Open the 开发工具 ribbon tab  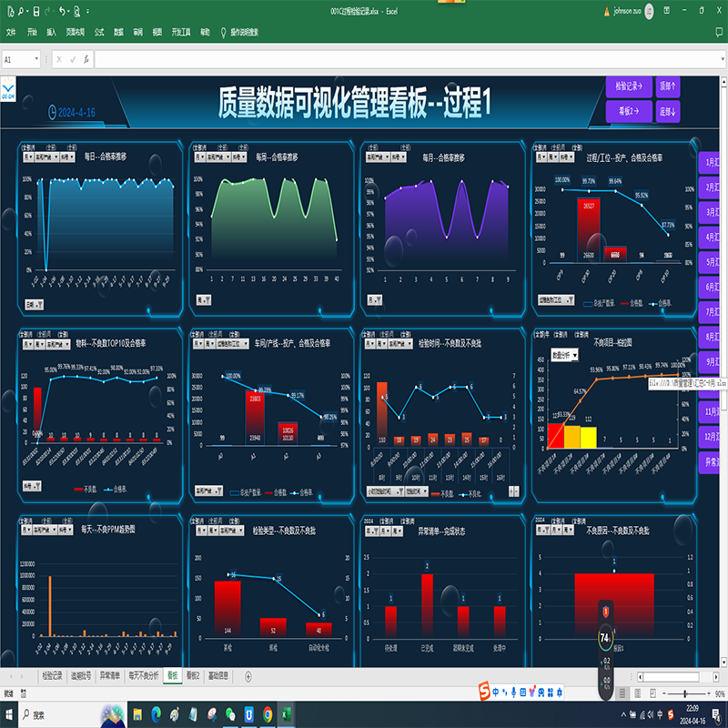click(180, 32)
